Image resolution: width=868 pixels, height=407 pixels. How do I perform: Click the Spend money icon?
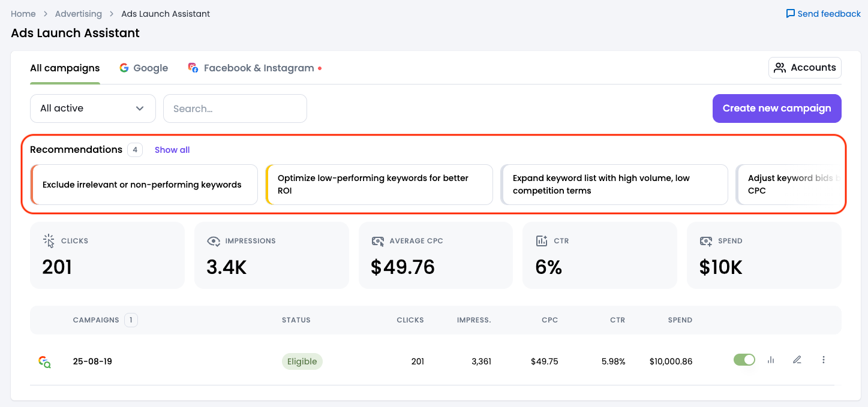705,241
